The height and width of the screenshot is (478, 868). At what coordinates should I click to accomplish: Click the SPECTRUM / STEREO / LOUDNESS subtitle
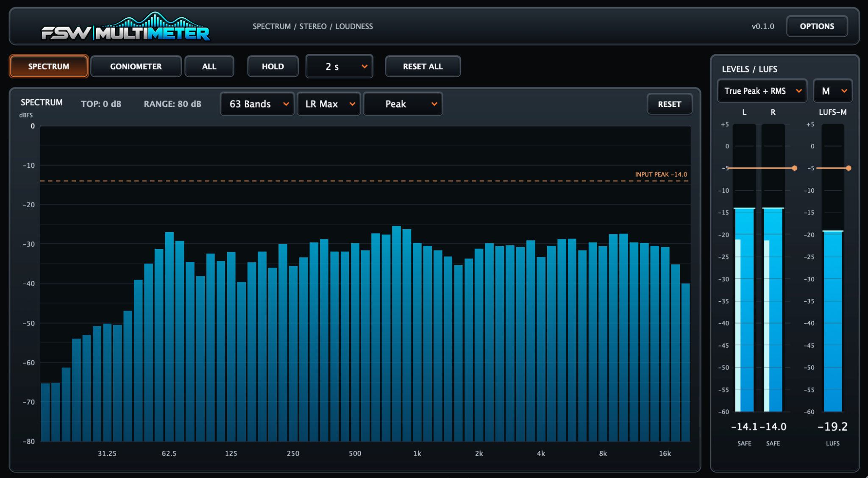(313, 26)
